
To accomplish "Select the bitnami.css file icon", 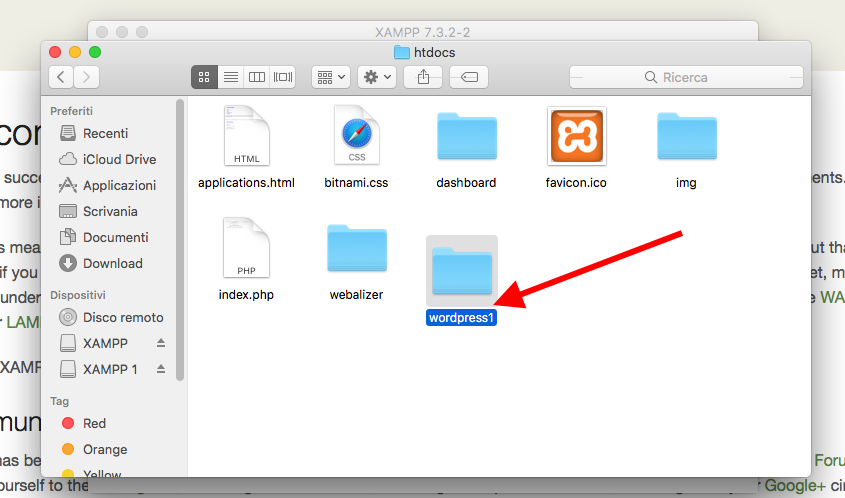I will (x=356, y=135).
